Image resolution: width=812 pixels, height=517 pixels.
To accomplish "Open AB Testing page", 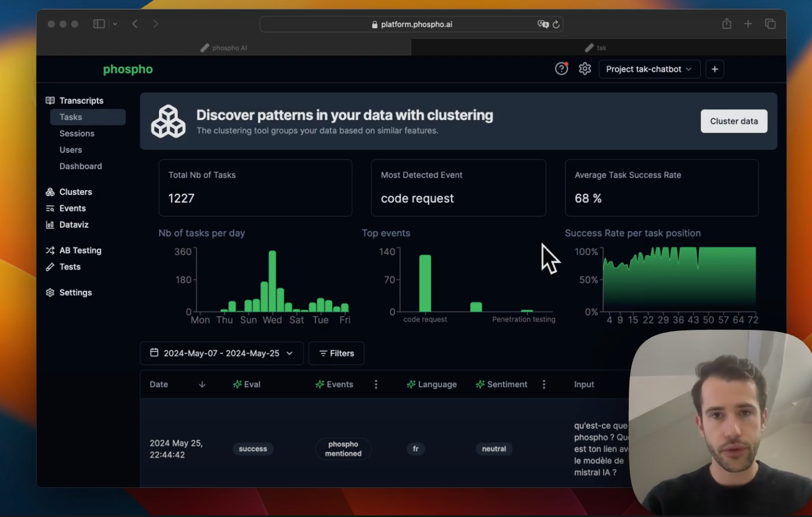I will click(x=80, y=250).
